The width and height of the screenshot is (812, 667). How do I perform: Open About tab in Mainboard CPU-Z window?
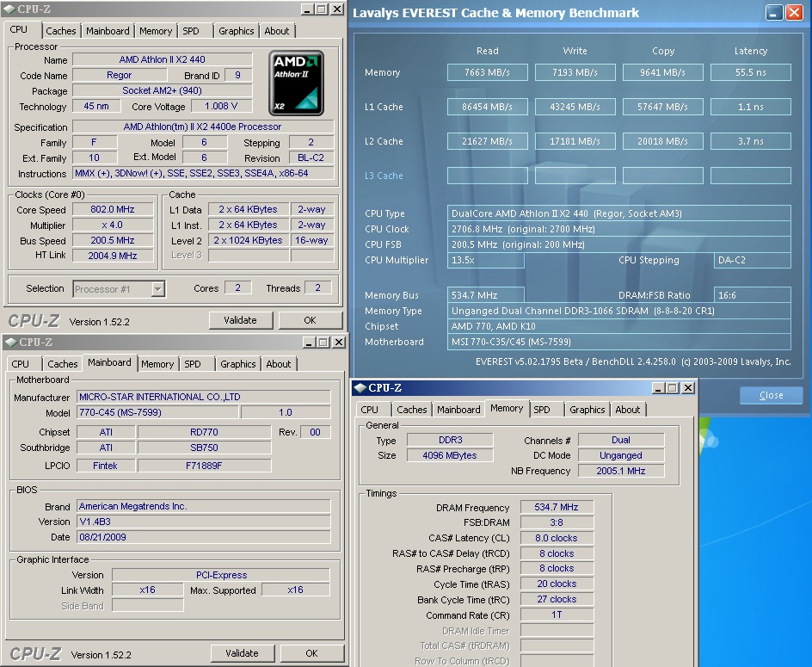278,364
